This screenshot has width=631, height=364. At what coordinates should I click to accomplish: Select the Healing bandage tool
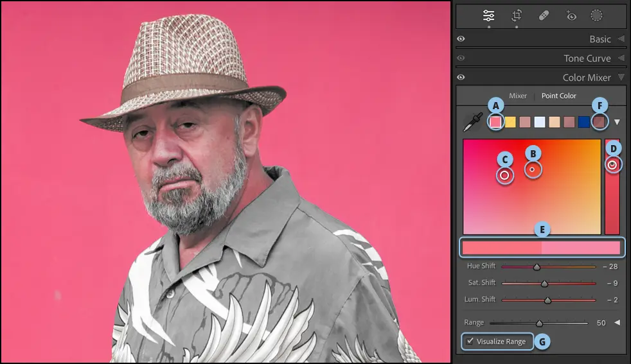(544, 15)
